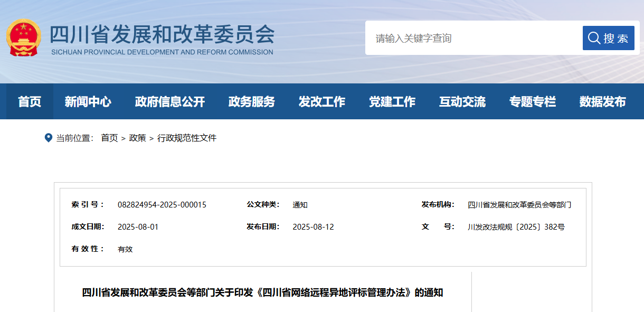Click the Sichuan Development and Reform Commission banner logo
644x312 pixels.
point(158,37)
